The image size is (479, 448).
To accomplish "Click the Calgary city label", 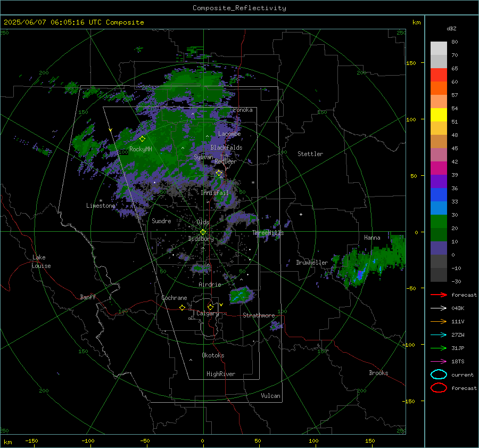I will click(x=208, y=313).
